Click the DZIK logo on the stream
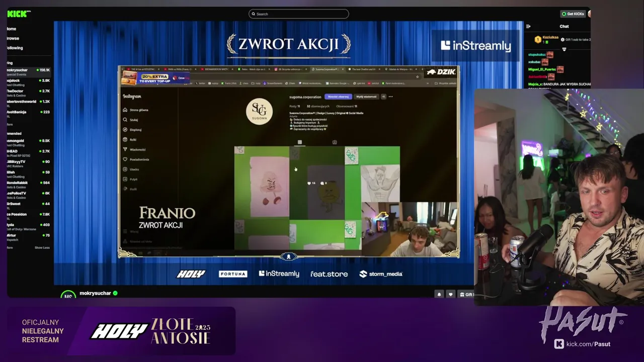Viewport: 644px width, 362px height. pyautogui.click(x=441, y=72)
